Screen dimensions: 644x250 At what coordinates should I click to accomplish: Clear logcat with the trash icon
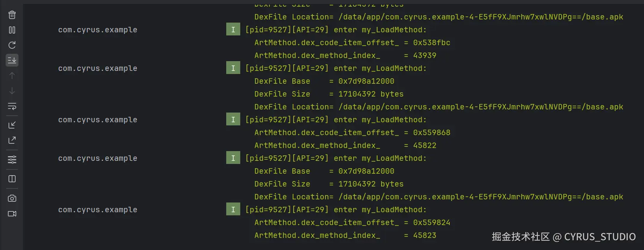click(x=12, y=15)
